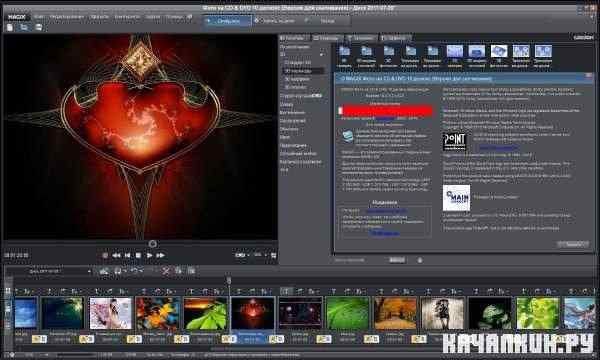Image resolution: width=600 pixels, height=360 pixels.
Task: Click the playhead marker on timeline ruler
Action: coord(229,280)
